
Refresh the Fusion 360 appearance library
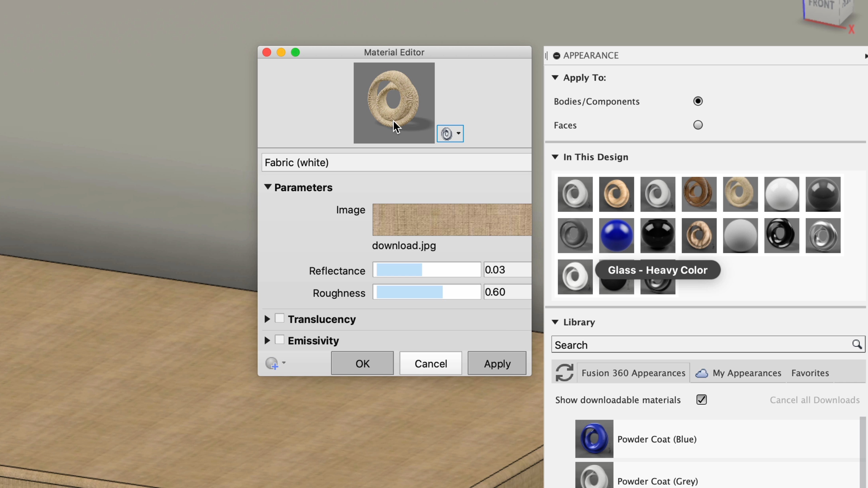564,373
